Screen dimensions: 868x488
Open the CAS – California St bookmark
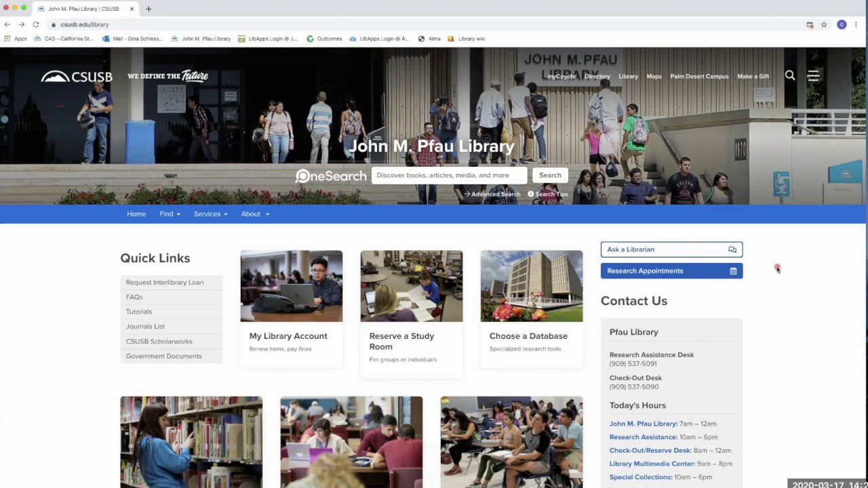coord(64,39)
